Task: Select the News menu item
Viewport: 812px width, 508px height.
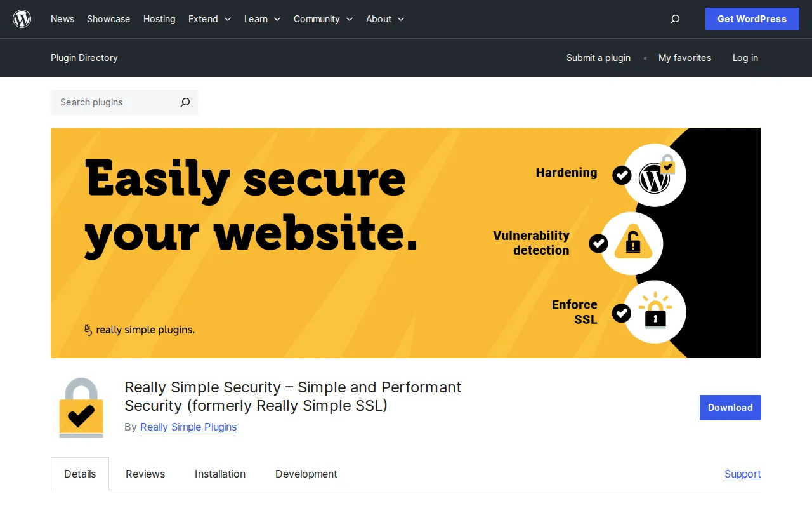Action: 62,19
